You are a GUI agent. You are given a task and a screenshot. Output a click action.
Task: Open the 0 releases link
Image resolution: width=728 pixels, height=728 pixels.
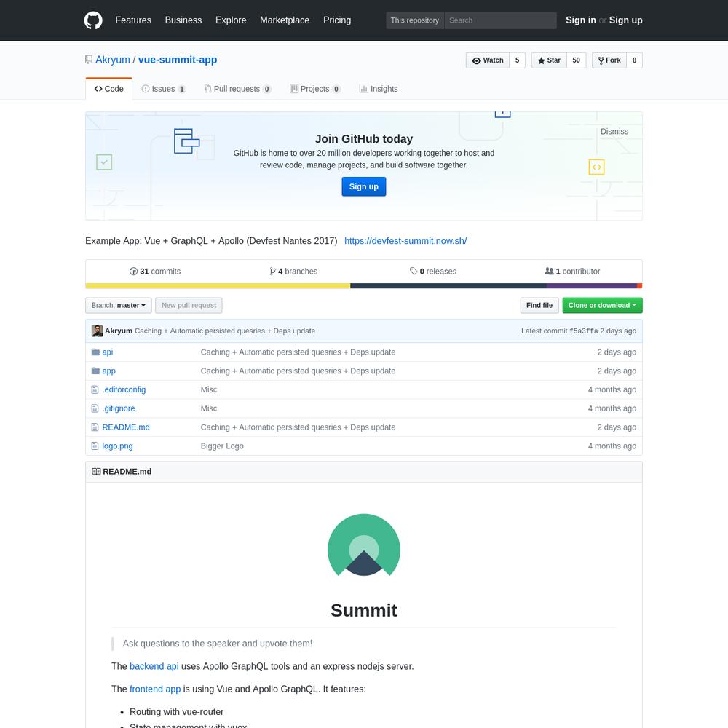tap(432, 271)
